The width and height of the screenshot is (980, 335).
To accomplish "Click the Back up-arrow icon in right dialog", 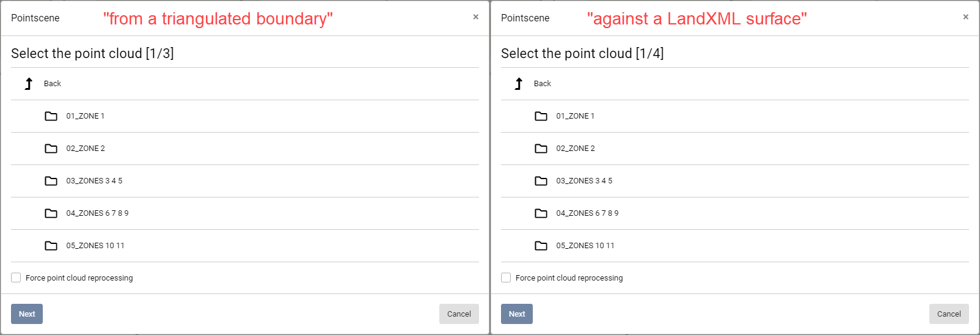I will tap(519, 84).
